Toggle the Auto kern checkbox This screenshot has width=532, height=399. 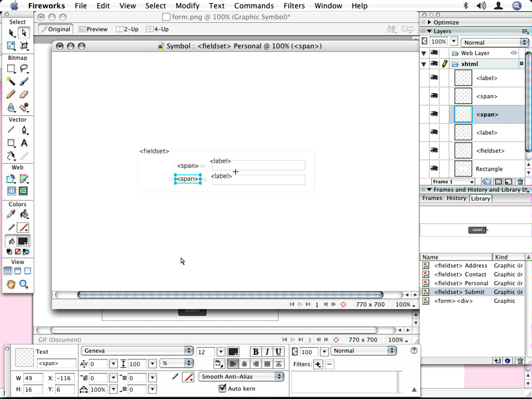point(222,388)
